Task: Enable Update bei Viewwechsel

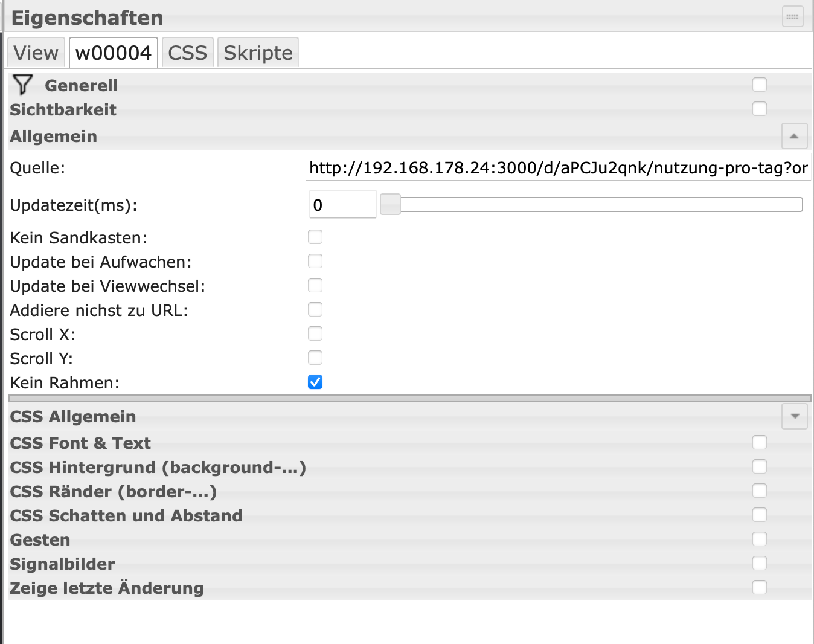Action: pos(315,285)
